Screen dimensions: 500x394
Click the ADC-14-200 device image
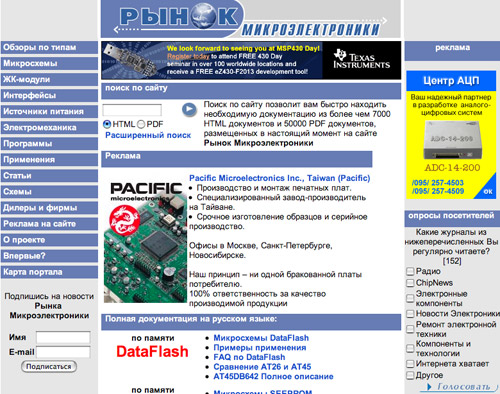click(452, 139)
